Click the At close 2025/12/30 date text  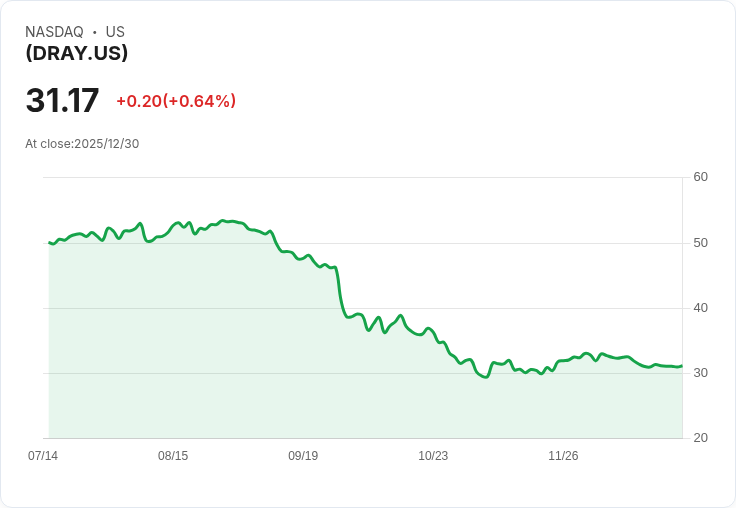tap(82, 144)
